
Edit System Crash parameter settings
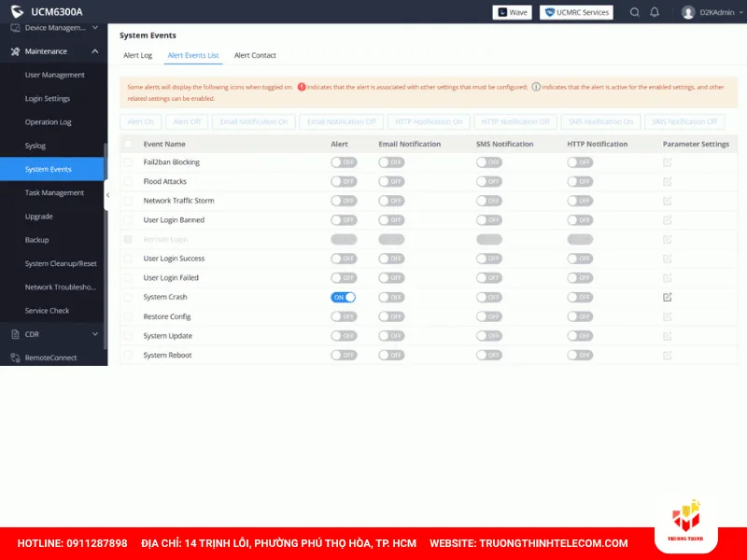pos(668,297)
